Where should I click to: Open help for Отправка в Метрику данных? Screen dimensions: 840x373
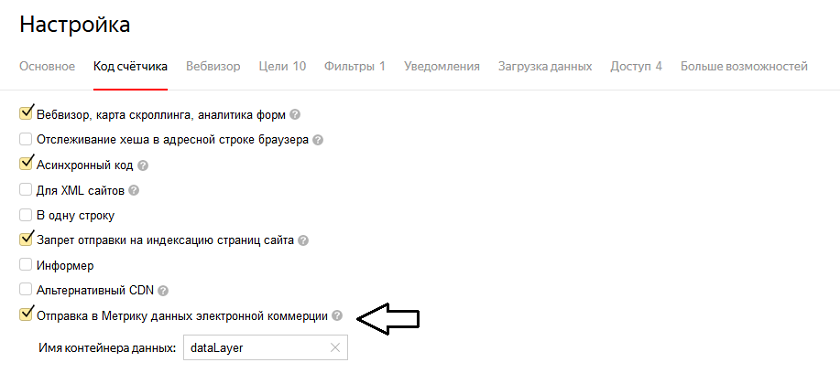[336, 316]
